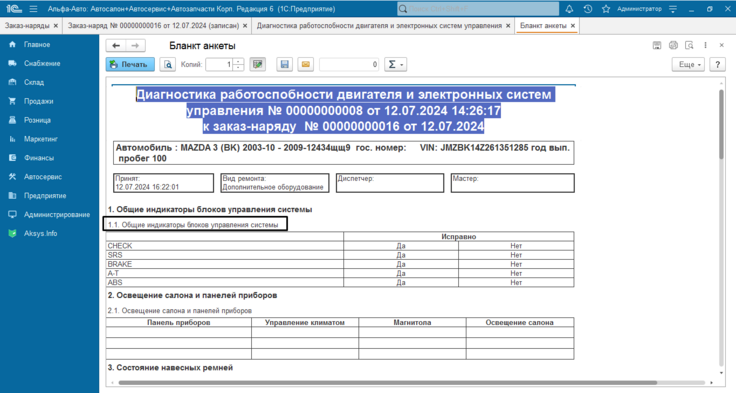Decrease copies with the down stepper

click(x=238, y=68)
